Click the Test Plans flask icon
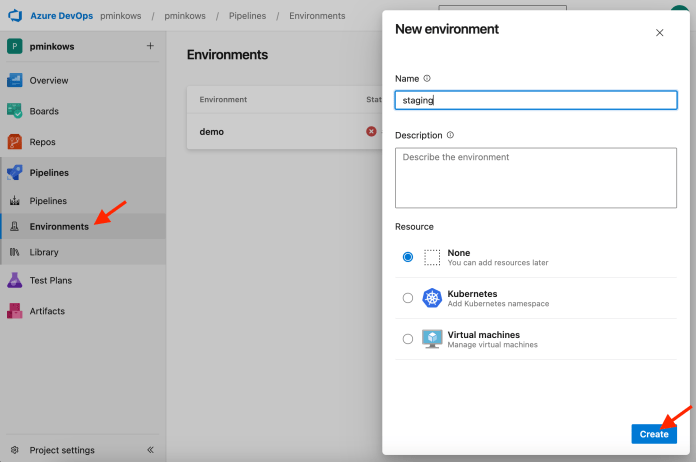 pyautogui.click(x=15, y=280)
